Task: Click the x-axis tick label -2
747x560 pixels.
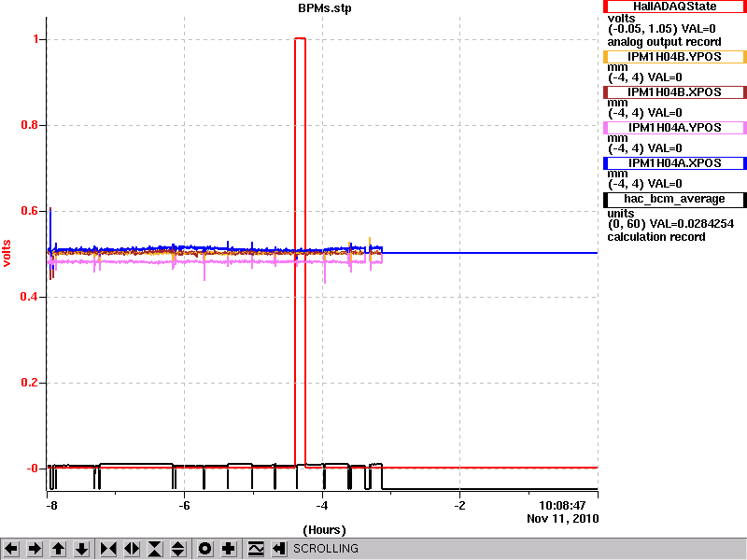Action: [x=459, y=506]
